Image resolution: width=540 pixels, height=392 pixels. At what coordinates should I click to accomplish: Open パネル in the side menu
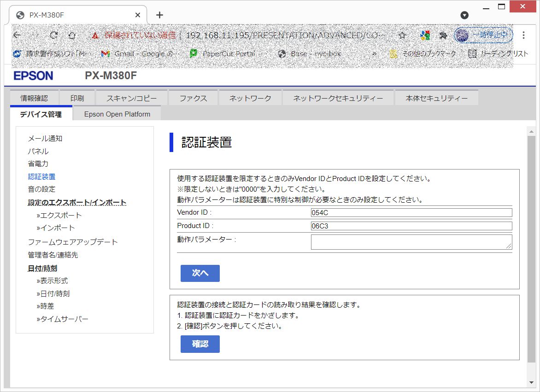(x=38, y=151)
